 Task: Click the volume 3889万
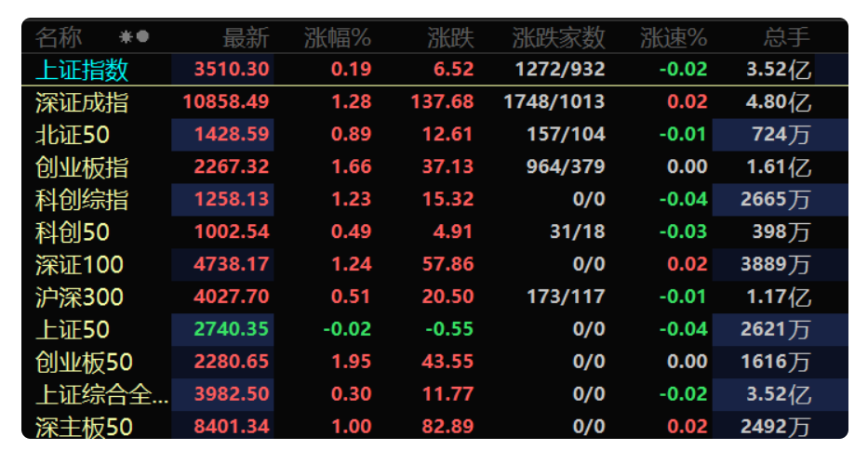pyautogui.click(x=776, y=264)
